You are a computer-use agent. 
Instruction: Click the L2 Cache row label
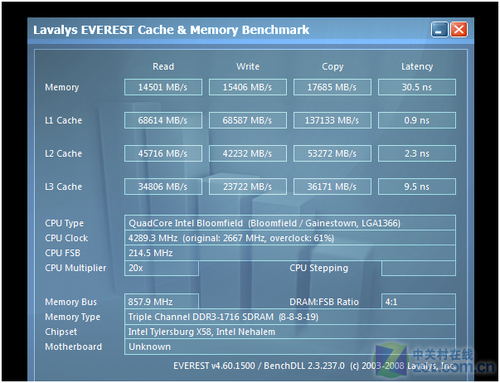[63, 154]
